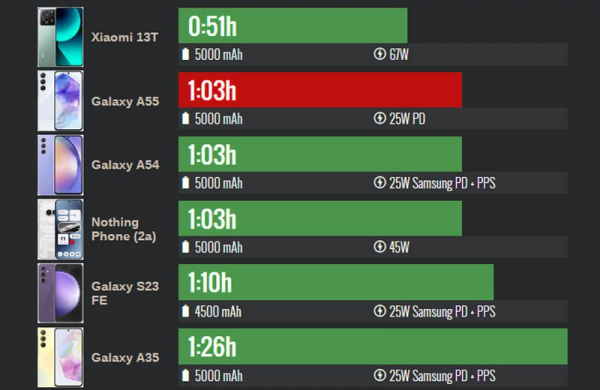600x390 pixels.
Task: Open the Xiaomi 13T phone thumbnail
Action: tap(60, 37)
